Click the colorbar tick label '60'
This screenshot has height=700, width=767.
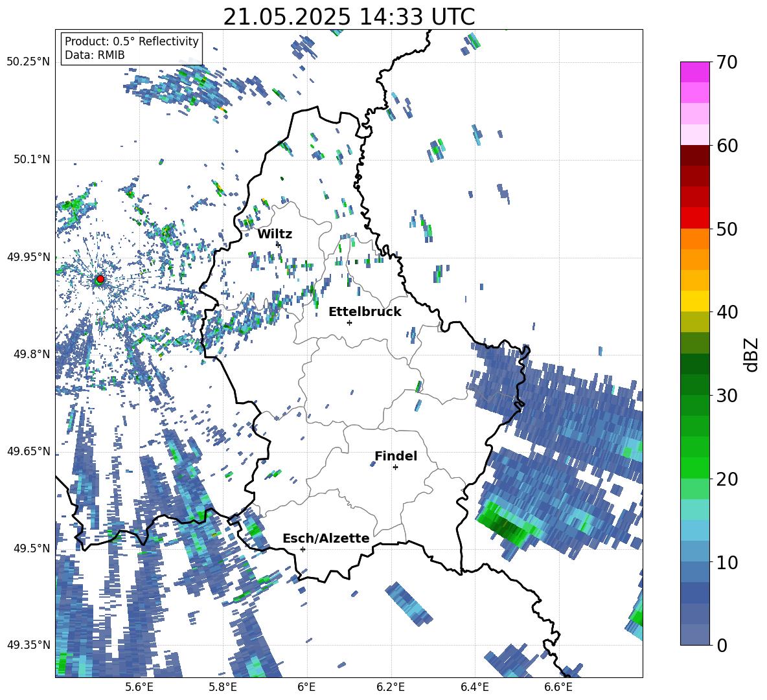coord(726,146)
